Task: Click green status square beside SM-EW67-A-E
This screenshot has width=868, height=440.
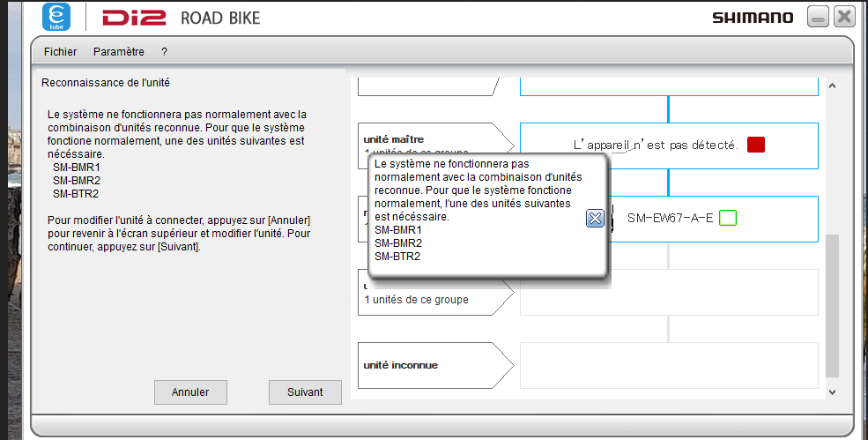Action: [x=727, y=218]
